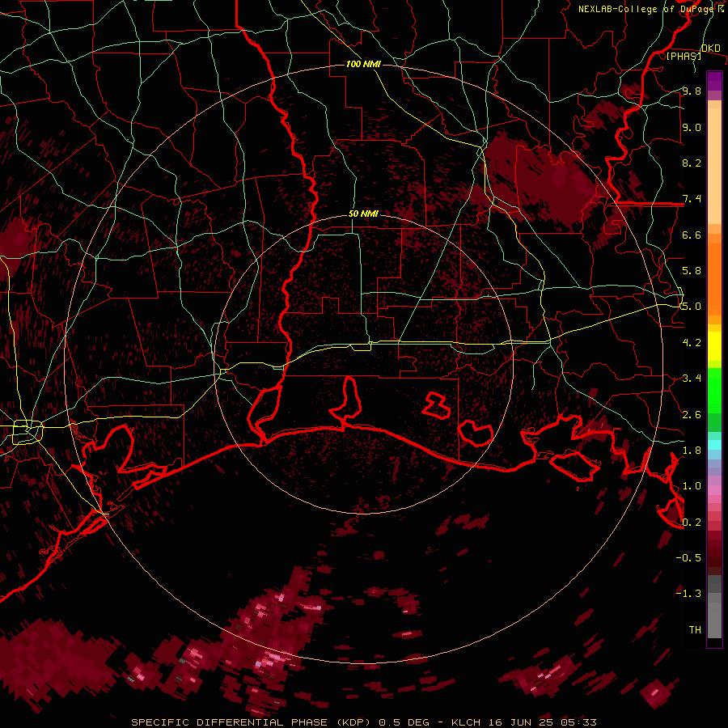
Task: Click the SPECIFIC DIFFERENTIAL PHASE (KDP) caption
Action: coord(253,722)
